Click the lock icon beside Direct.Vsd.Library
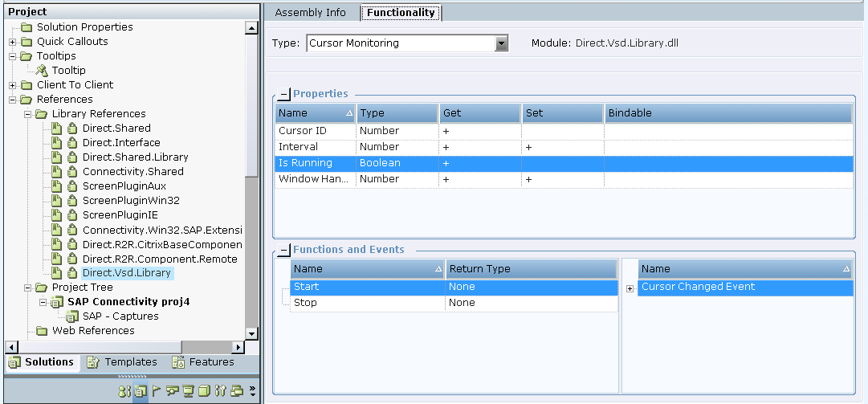Image resolution: width=868 pixels, height=404 pixels. click(72, 273)
